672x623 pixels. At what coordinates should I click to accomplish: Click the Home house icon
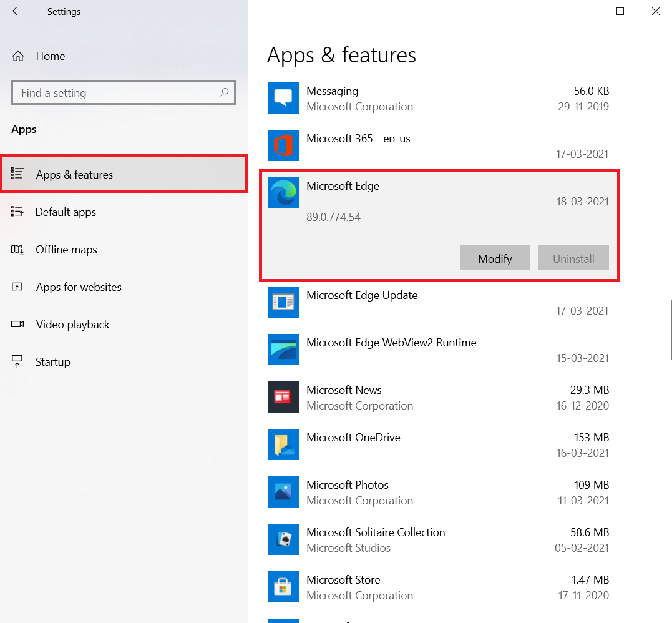[x=18, y=56]
